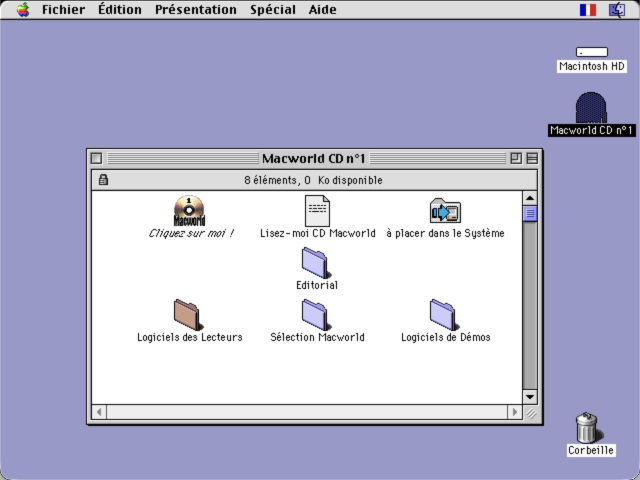Select the à placer dans le Système icon

pyautogui.click(x=445, y=211)
